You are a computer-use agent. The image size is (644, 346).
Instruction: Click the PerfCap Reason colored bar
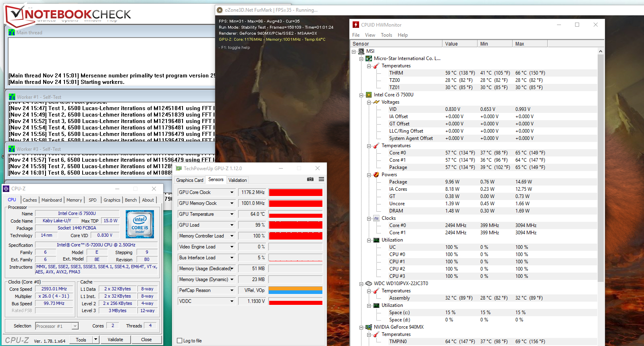pos(295,290)
